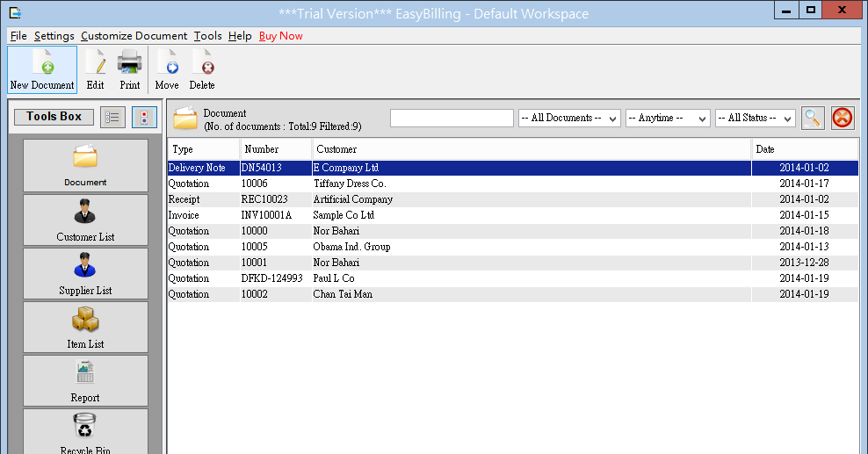Click the Tools Box button
The width and height of the screenshot is (868, 454).
tap(54, 117)
